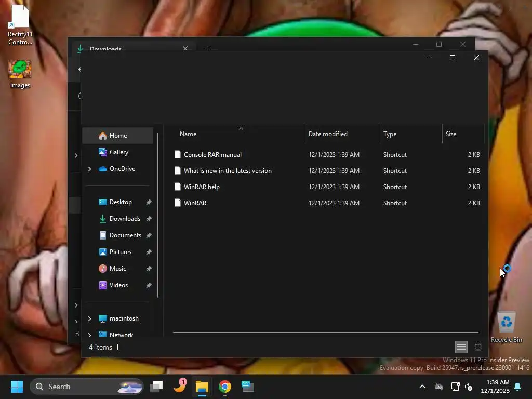Click the 2 KB size of WinRAR

coord(474,203)
